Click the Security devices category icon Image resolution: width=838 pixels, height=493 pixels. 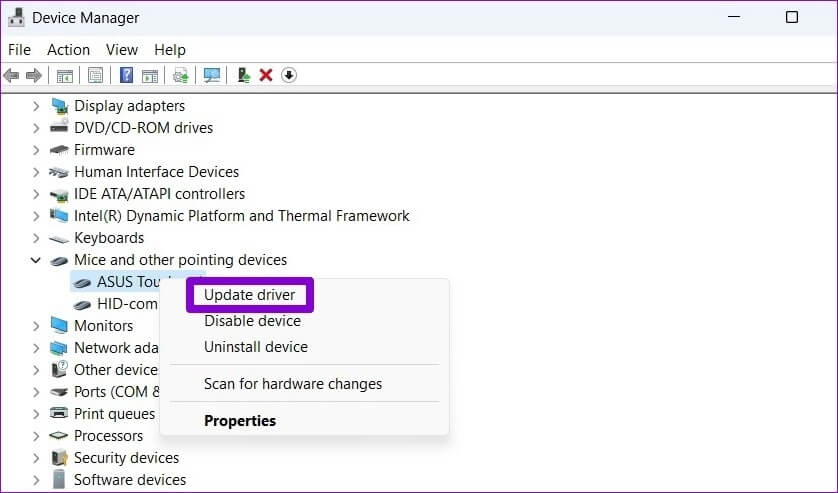point(59,458)
